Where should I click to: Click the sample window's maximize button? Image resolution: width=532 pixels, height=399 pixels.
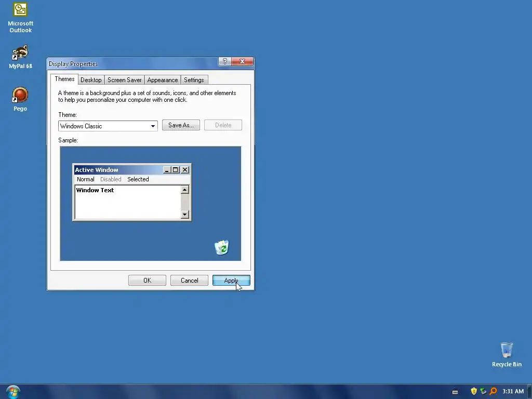pos(176,170)
